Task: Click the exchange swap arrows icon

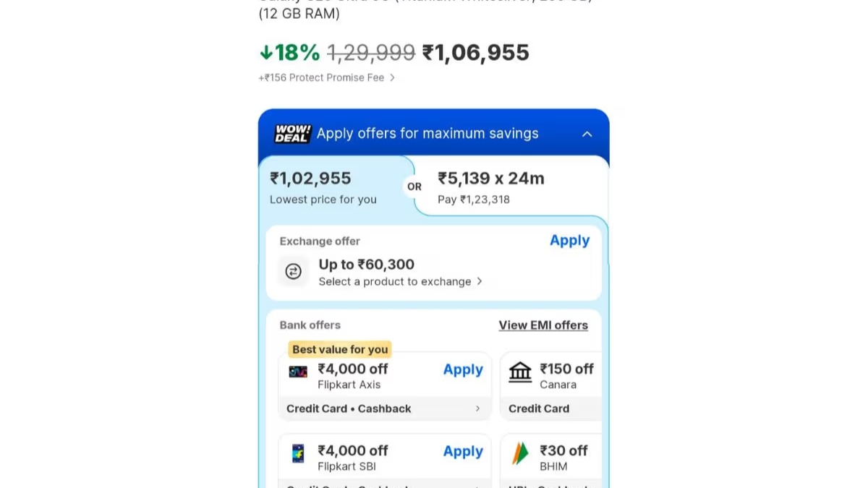Action: click(x=293, y=271)
